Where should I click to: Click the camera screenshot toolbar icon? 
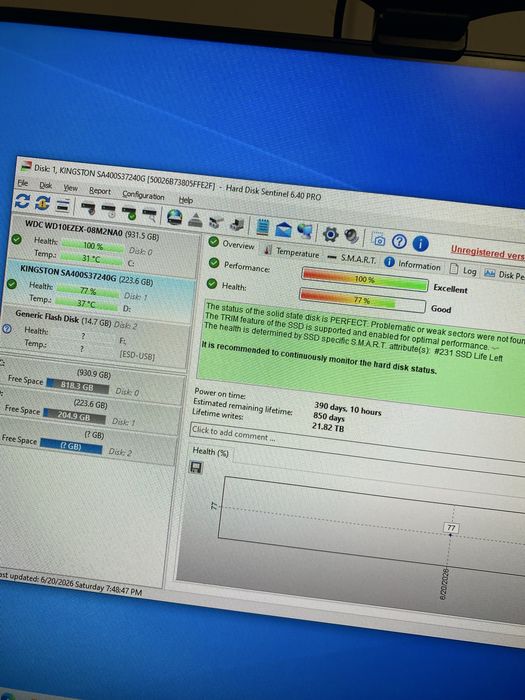pyautogui.click(x=379, y=239)
